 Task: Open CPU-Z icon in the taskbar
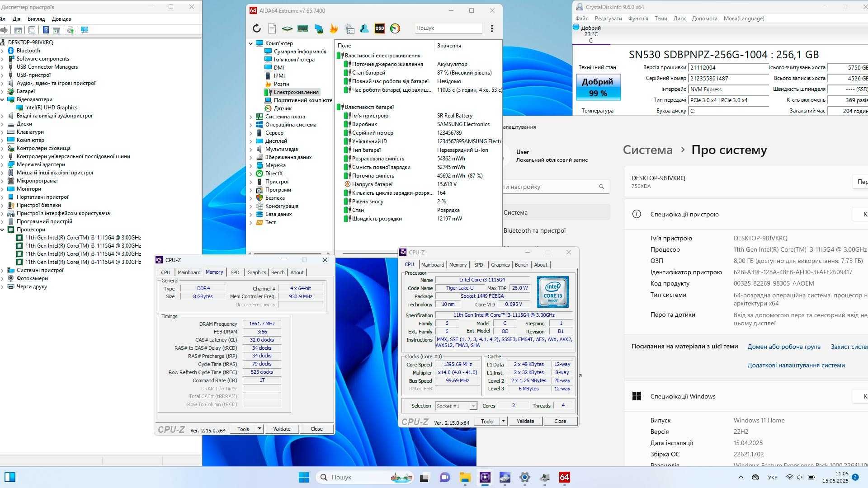(485, 477)
